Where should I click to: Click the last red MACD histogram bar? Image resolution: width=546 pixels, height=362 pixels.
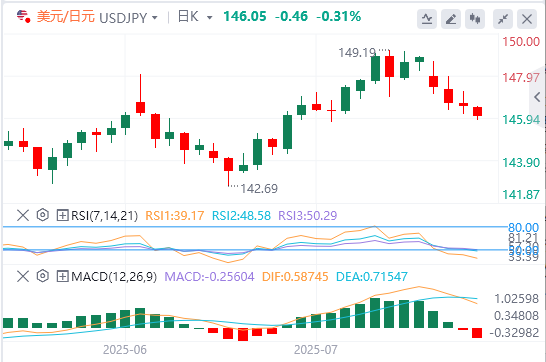click(477, 333)
